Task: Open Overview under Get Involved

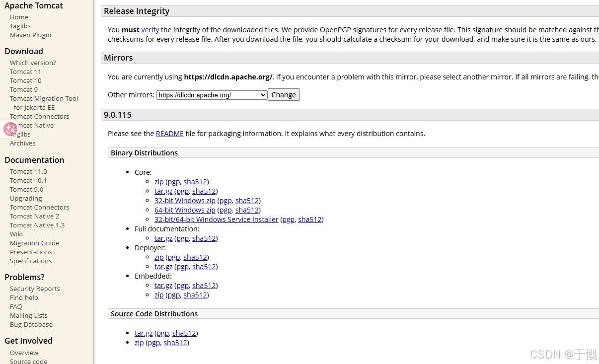Action: [x=24, y=353]
